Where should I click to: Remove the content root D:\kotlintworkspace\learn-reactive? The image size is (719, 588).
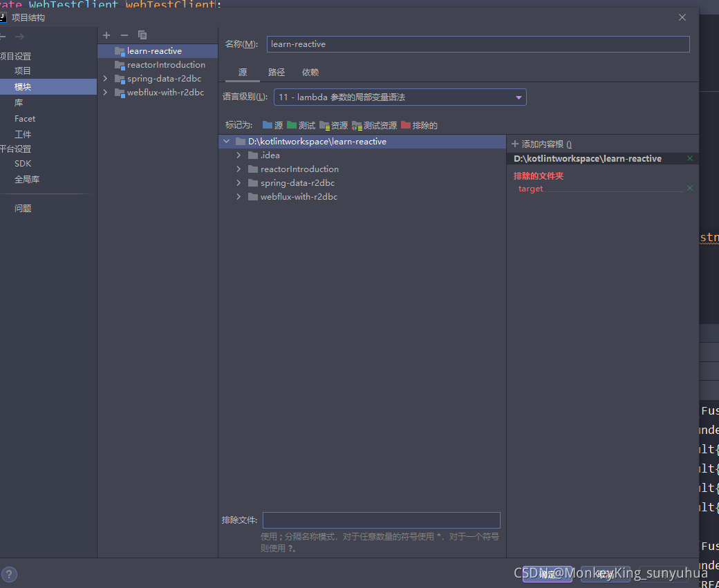coord(690,158)
